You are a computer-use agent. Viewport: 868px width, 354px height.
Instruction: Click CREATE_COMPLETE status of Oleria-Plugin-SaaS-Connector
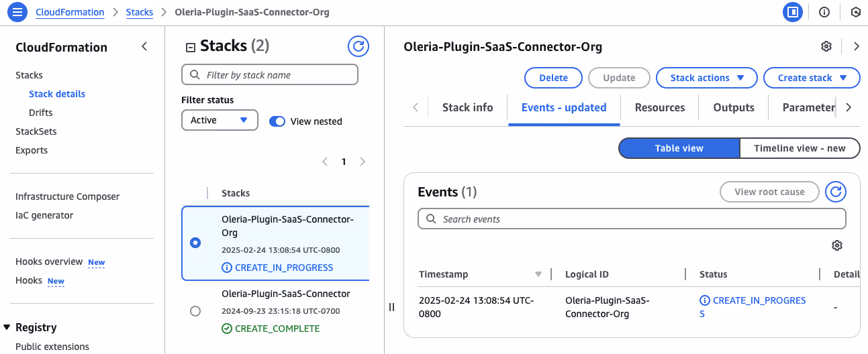point(271,329)
